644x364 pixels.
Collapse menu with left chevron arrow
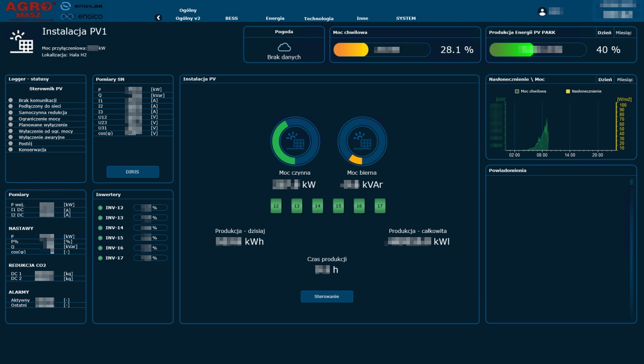pos(159,18)
